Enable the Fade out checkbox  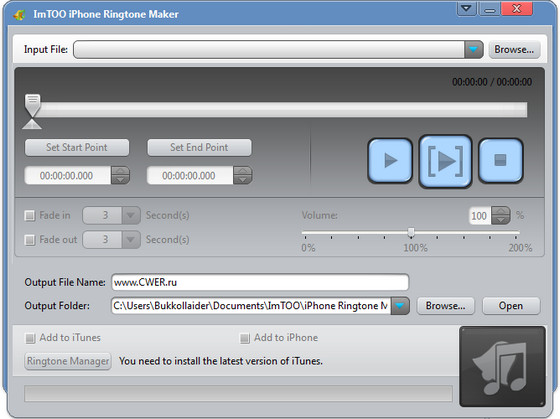[x=30, y=240]
